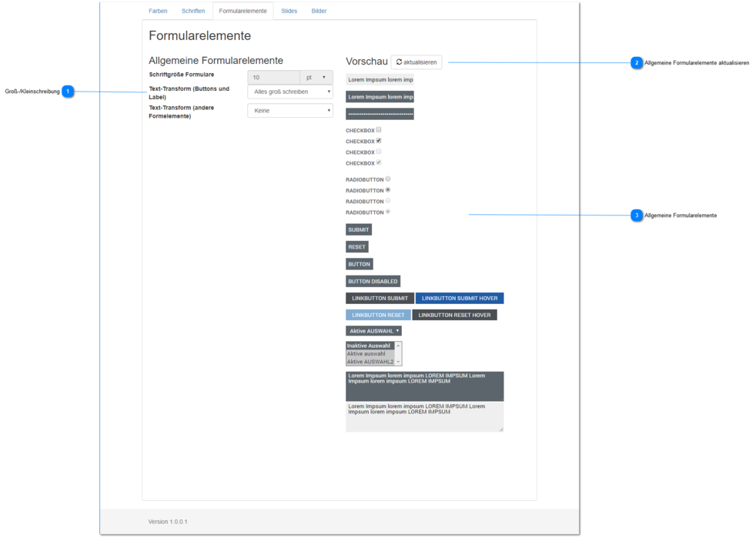Image resolution: width=756 pixels, height=538 pixels.
Task: Switch to the Schriften tab
Action: pos(193,11)
